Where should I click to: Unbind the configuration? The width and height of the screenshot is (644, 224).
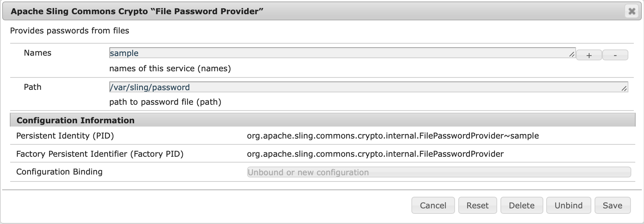[568, 205]
